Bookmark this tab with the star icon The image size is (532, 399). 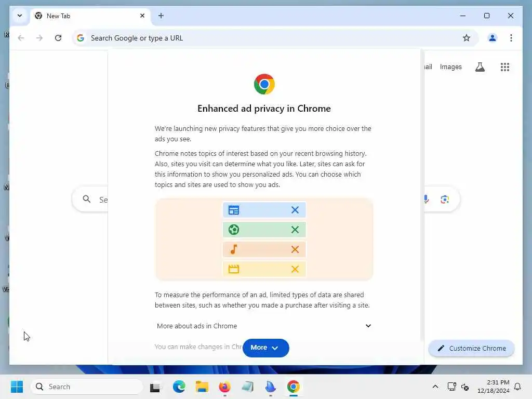click(x=467, y=38)
